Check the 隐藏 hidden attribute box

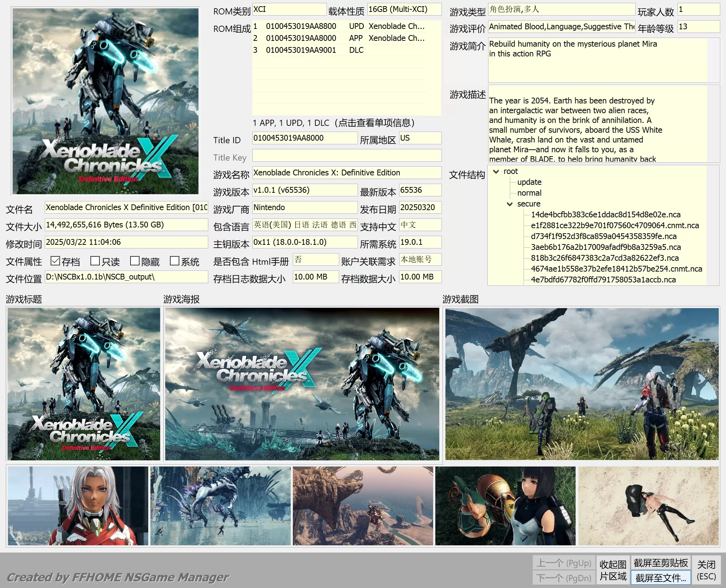pyautogui.click(x=135, y=261)
